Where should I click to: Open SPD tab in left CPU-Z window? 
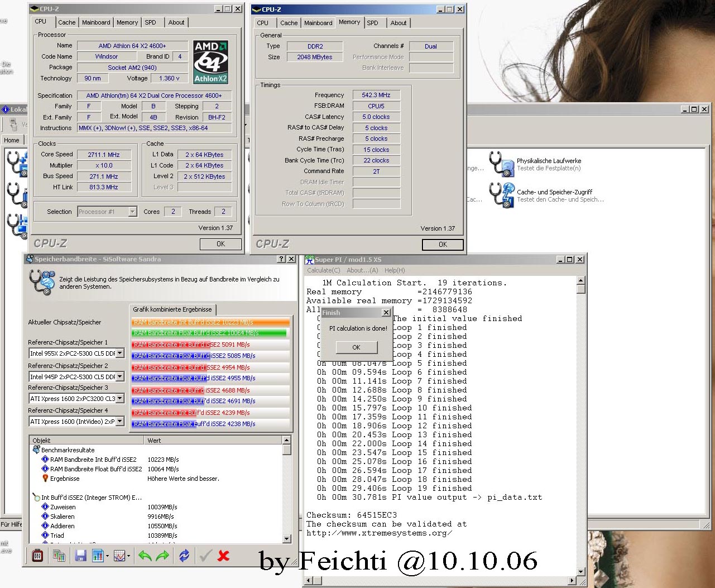(x=151, y=22)
